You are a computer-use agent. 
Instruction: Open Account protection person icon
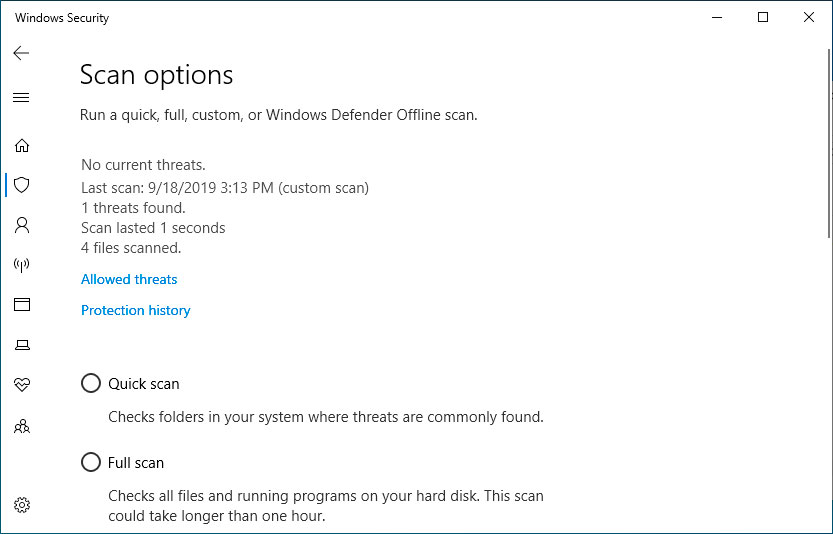coord(22,225)
